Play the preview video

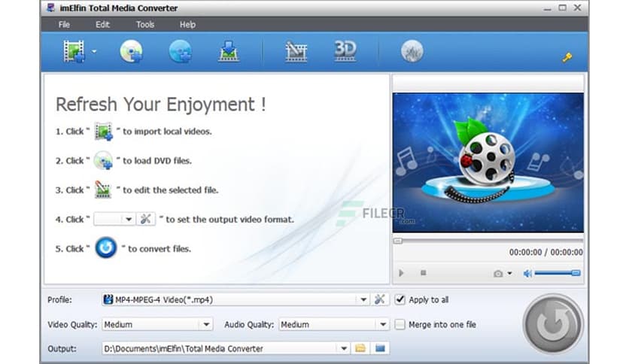401,273
